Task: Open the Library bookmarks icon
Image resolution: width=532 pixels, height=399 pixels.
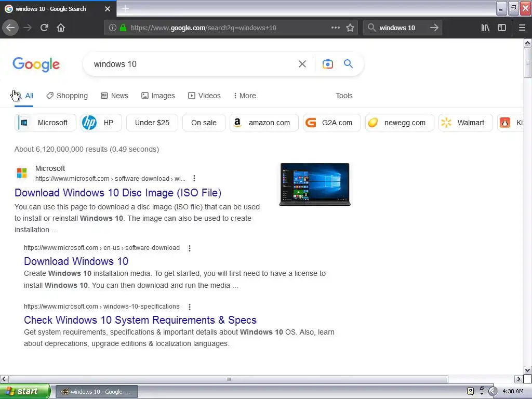Action: 485,28
